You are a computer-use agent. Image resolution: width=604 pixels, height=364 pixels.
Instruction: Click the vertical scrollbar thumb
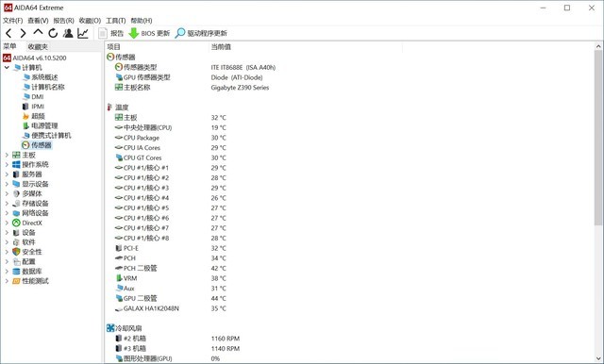pos(598,138)
